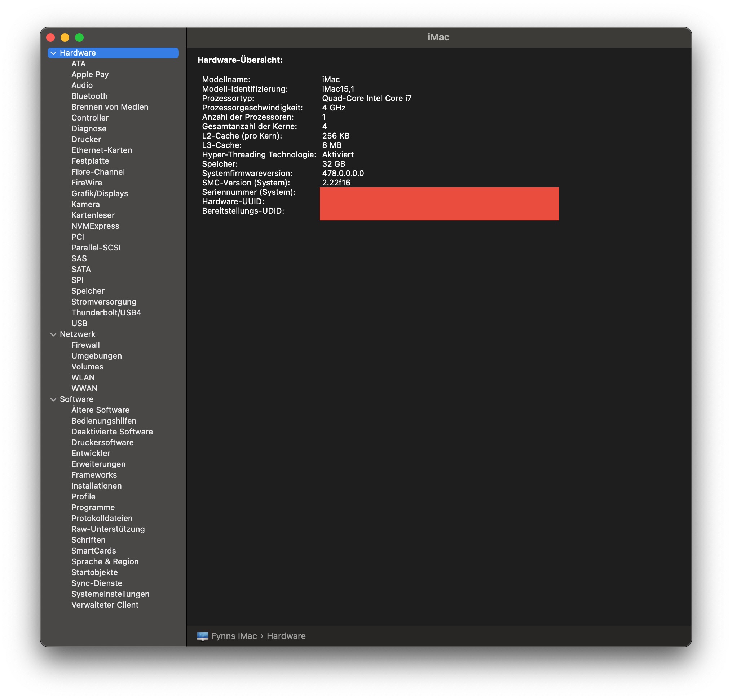Select the Thunderbolt/USB4 item

tap(106, 313)
